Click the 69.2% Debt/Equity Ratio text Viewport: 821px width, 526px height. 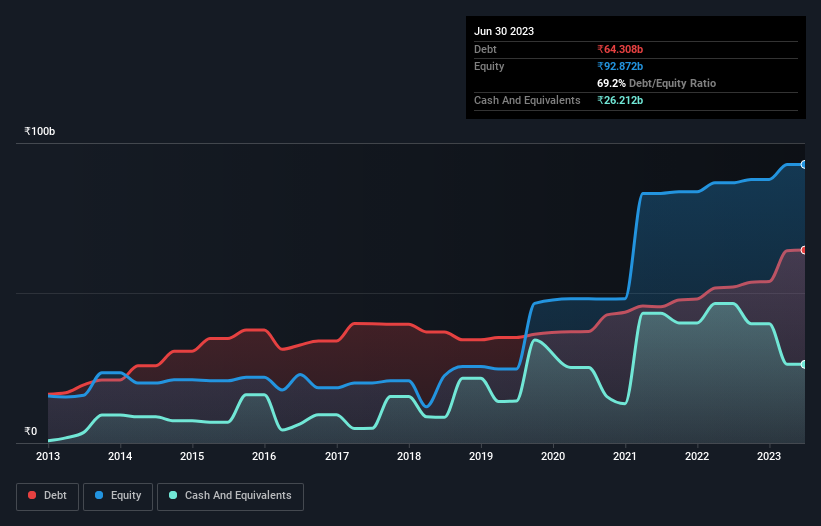click(x=657, y=83)
